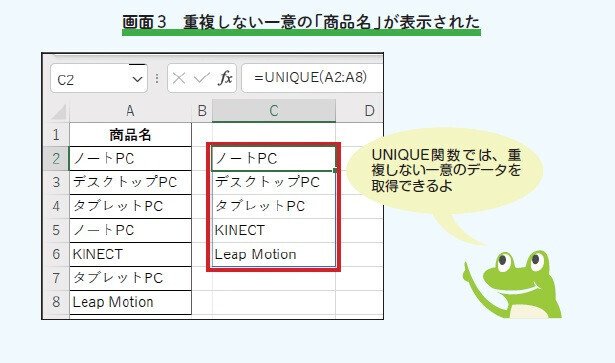This screenshot has width=615, height=363.
Task: Click cell A5 containing ノートPC
Action: [x=130, y=230]
